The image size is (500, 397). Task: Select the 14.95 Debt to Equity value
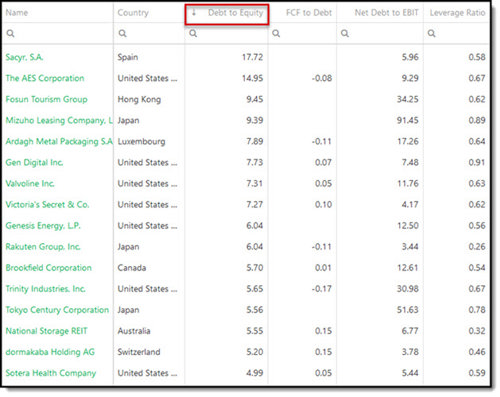(x=252, y=78)
